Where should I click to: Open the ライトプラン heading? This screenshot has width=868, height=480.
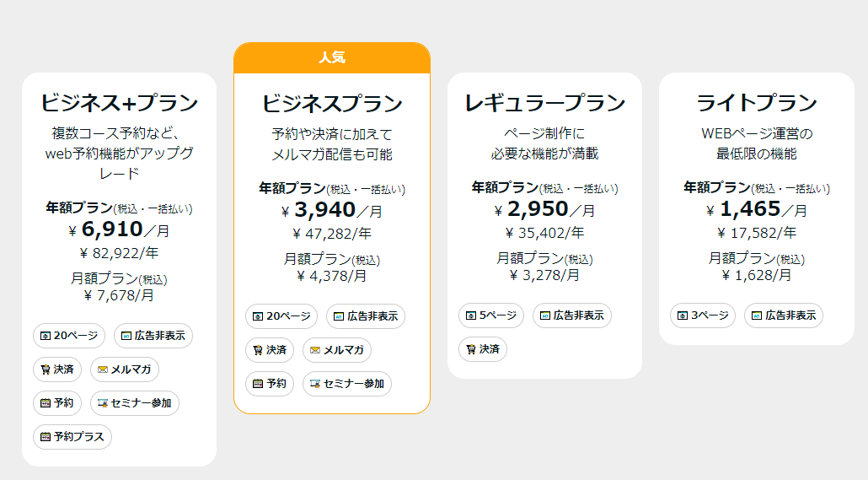756,104
